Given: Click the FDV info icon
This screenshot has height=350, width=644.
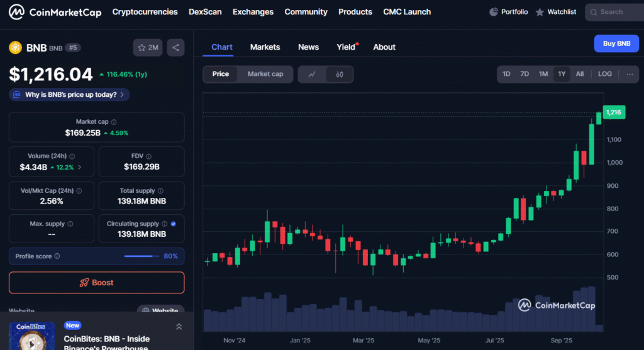Looking at the screenshot, I should tap(148, 156).
